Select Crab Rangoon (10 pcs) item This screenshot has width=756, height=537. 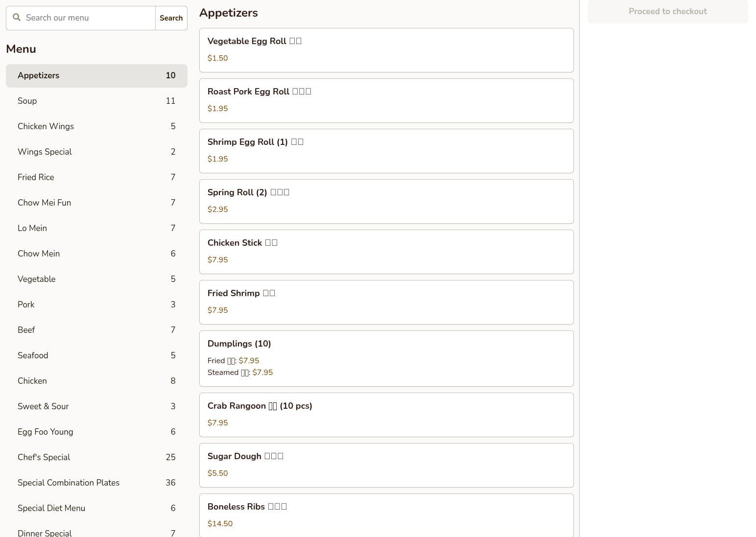tap(386, 415)
